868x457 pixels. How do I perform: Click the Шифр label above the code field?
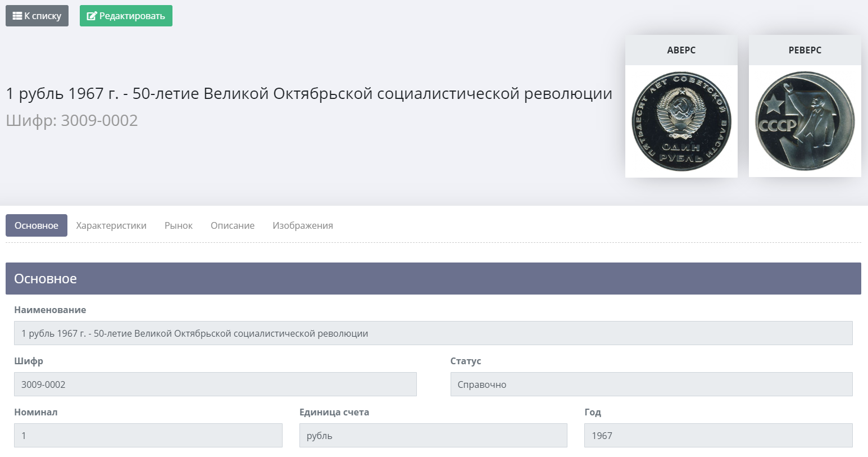pos(29,361)
